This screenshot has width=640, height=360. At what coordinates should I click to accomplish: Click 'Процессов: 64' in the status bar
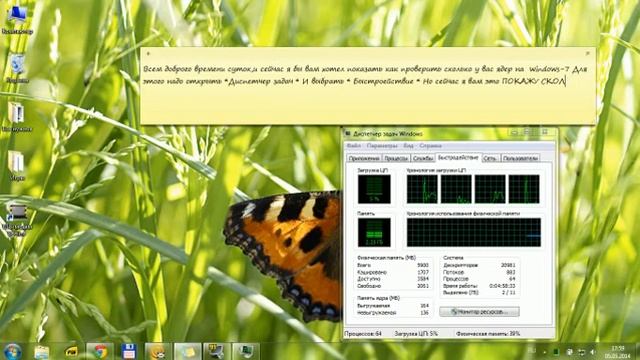(x=363, y=333)
